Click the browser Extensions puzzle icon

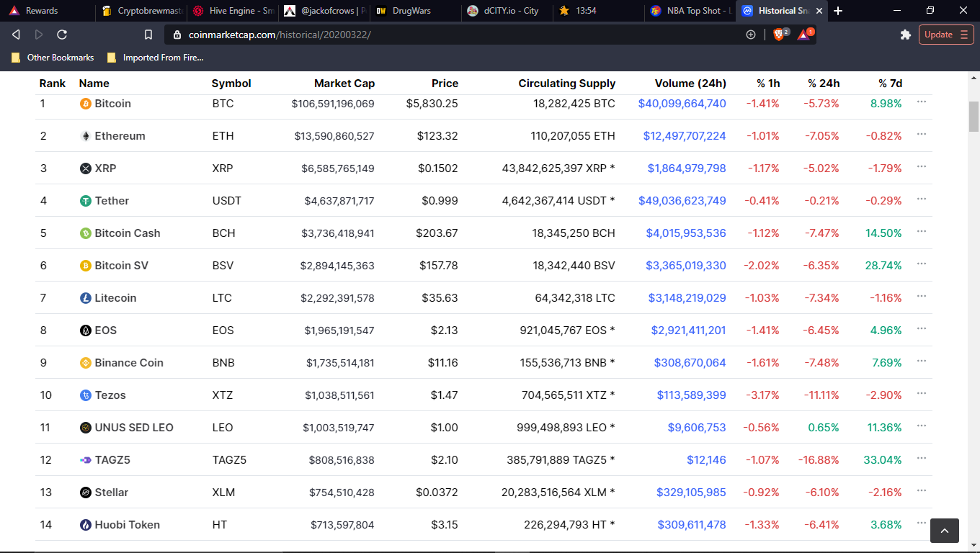tap(906, 35)
